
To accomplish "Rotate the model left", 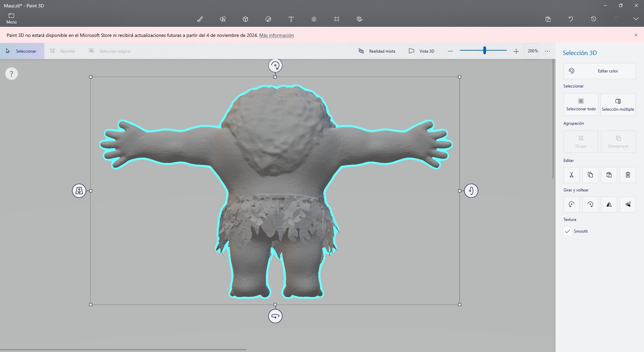I will pos(572,204).
